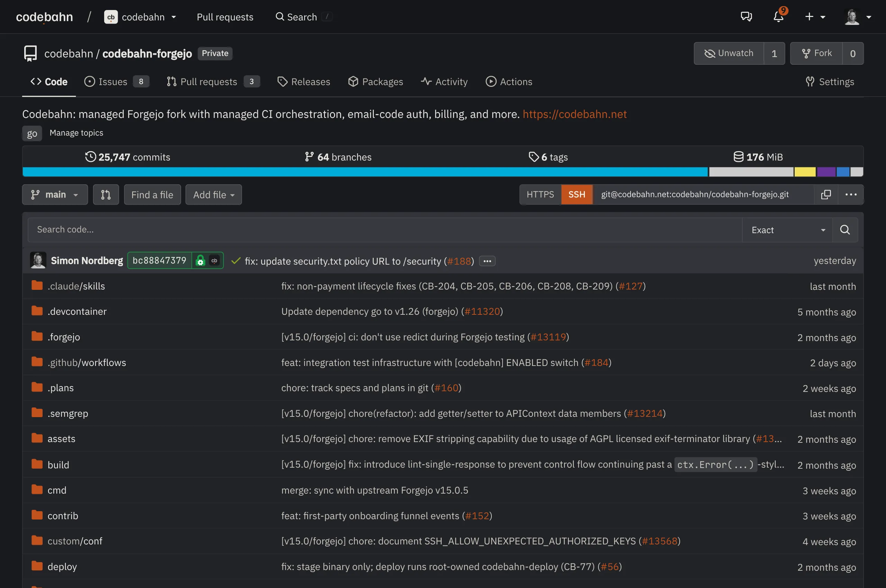Click the fork count 0
This screenshot has width=886, height=588.
(853, 53)
